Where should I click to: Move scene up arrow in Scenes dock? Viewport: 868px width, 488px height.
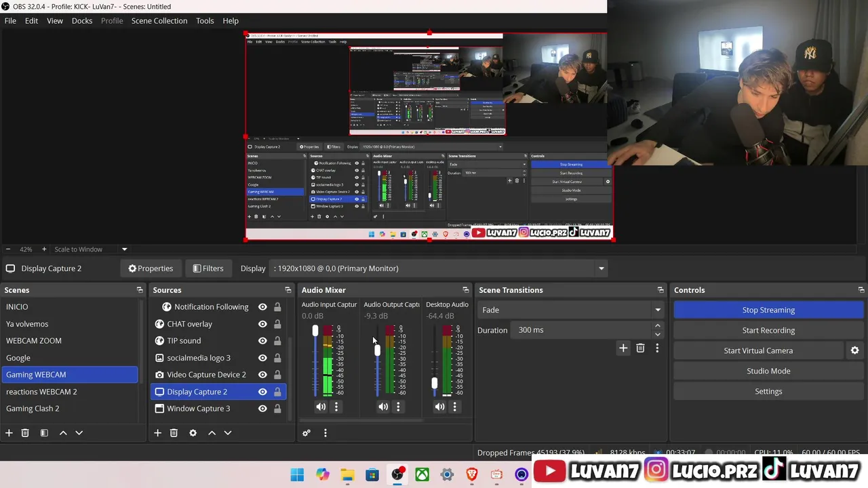coord(63,432)
